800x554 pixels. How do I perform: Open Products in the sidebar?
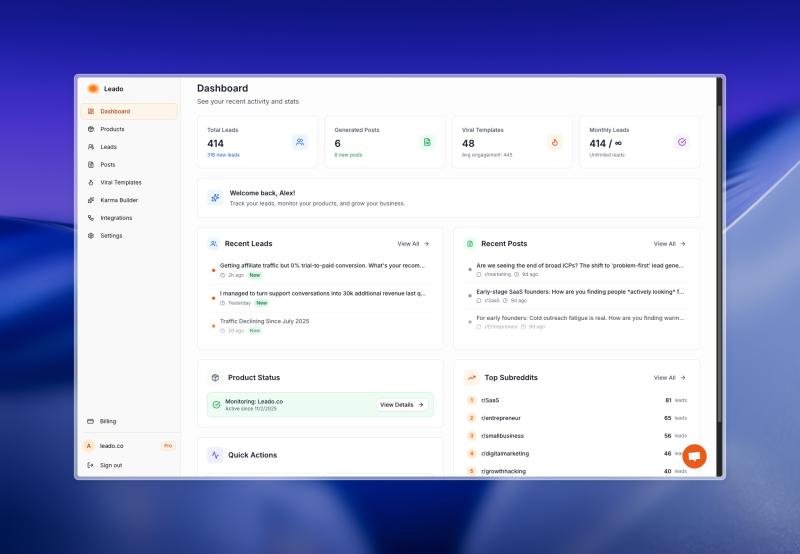coord(112,129)
